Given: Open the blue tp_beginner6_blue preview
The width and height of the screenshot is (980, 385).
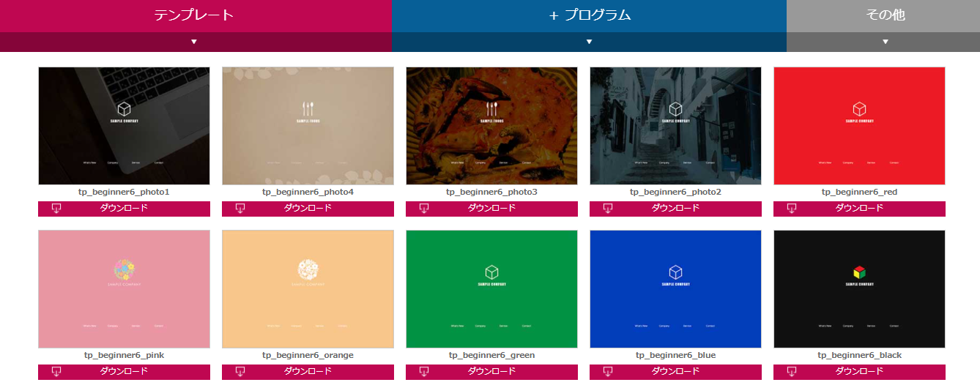Looking at the screenshot, I should [675, 289].
